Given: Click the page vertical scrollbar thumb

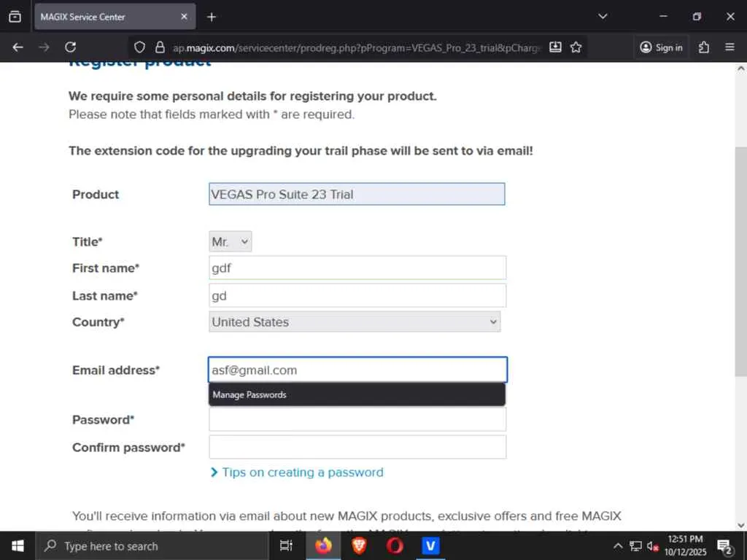Looking at the screenshot, I should [741, 261].
